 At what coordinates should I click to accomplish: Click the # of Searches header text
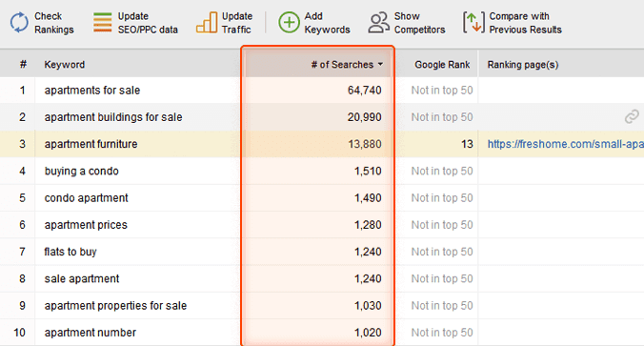pyautogui.click(x=342, y=65)
